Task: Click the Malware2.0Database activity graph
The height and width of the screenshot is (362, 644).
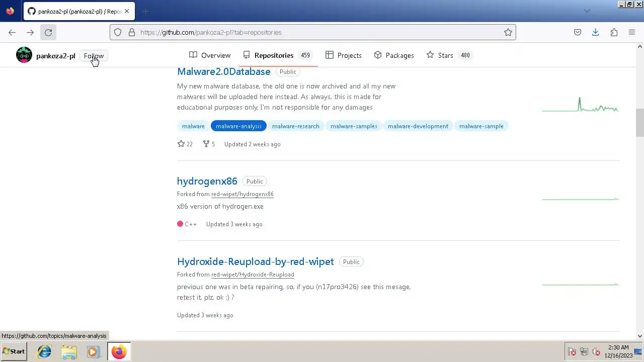Action: click(x=580, y=105)
